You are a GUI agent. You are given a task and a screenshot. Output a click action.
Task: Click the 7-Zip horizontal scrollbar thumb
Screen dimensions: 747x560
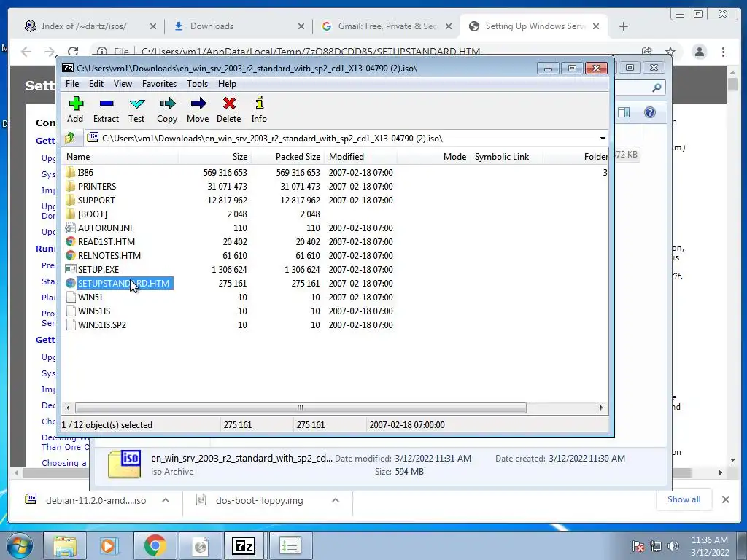[x=301, y=408]
